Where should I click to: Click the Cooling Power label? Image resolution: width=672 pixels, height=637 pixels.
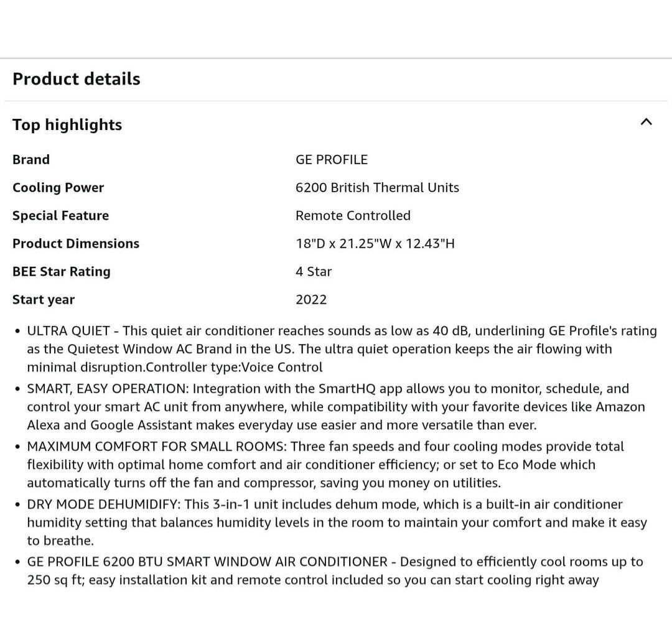pos(58,188)
